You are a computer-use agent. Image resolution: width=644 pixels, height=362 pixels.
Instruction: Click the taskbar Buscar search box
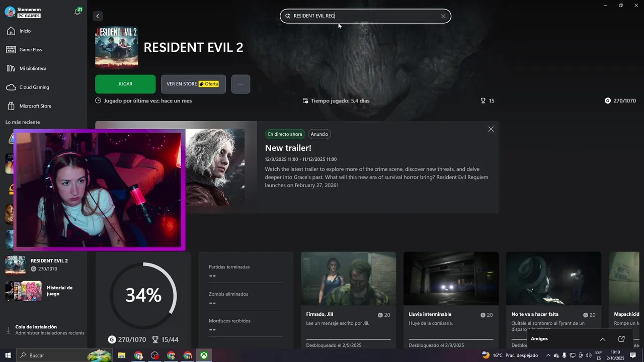65,355
